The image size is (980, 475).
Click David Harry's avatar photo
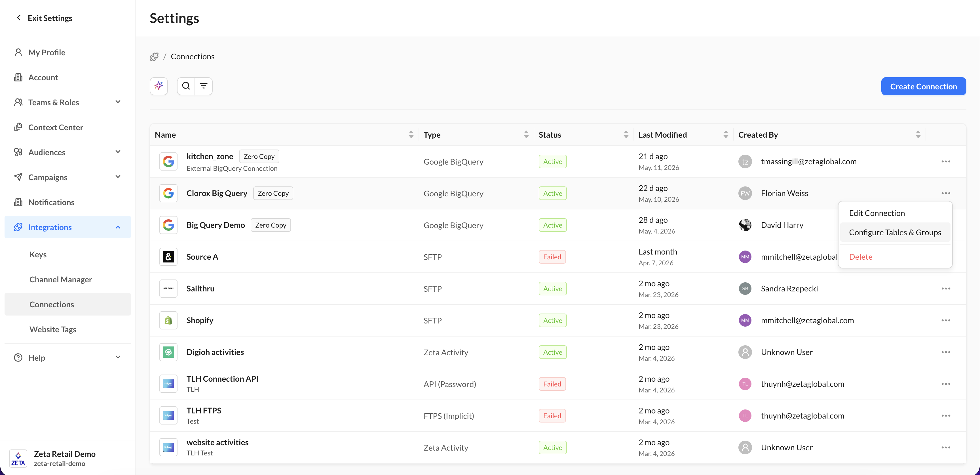coord(745,225)
